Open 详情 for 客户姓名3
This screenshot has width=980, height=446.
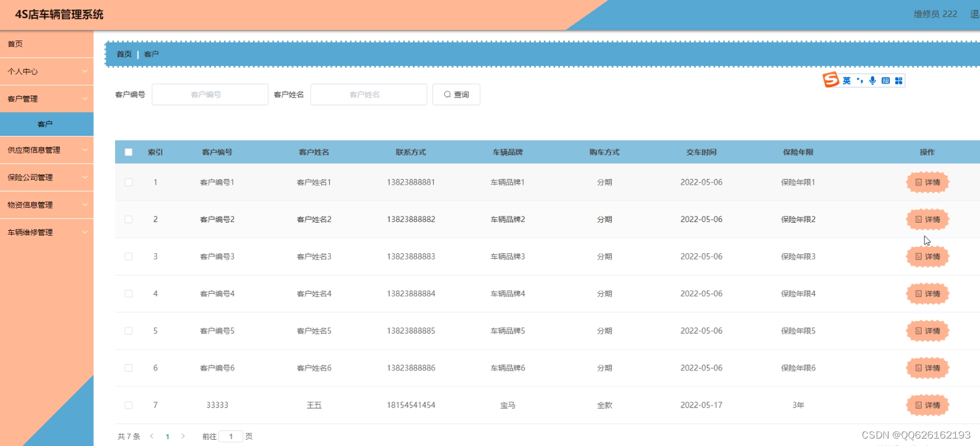(x=927, y=256)
